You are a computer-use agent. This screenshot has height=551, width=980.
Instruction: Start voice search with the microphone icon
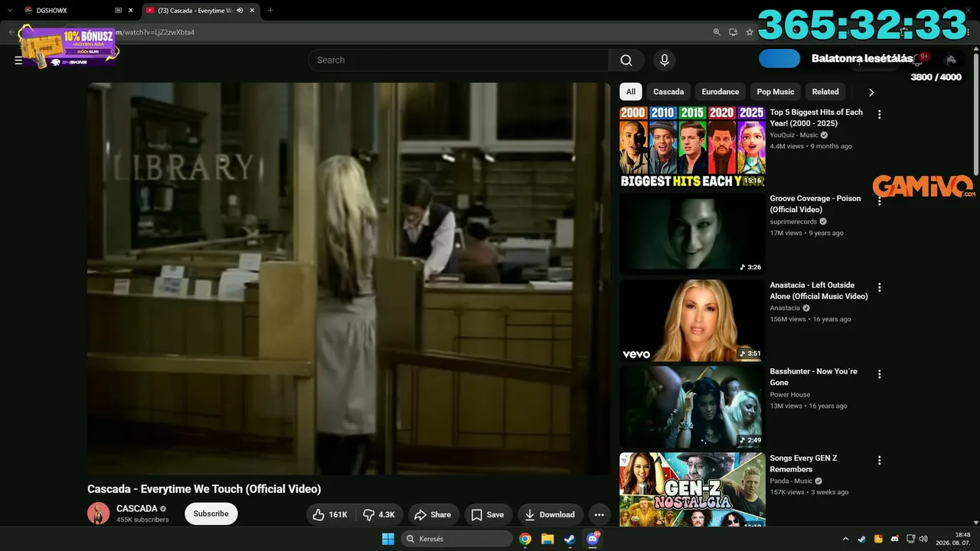point(664,60)
